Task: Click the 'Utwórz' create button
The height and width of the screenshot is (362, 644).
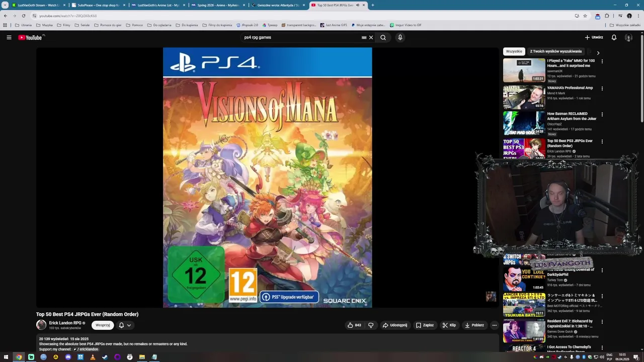Action: [594, 37]
